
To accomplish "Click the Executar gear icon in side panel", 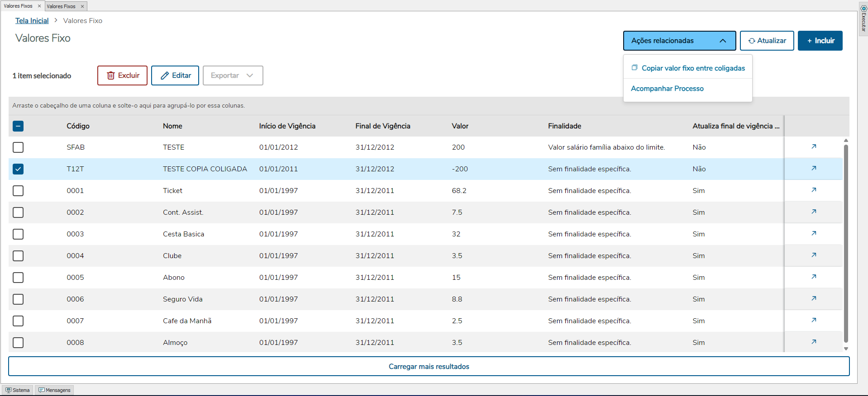I will click(863, 9).
